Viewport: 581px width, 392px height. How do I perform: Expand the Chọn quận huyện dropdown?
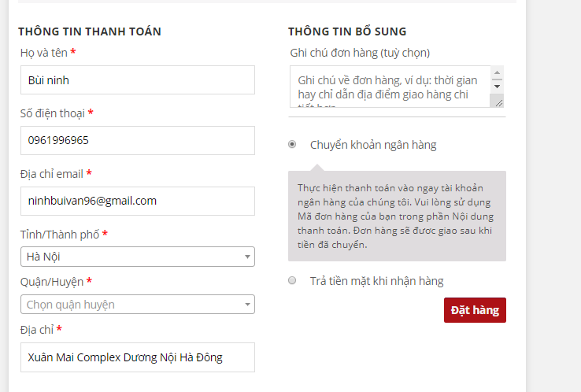pyautogui.click(x=137, y=304)
